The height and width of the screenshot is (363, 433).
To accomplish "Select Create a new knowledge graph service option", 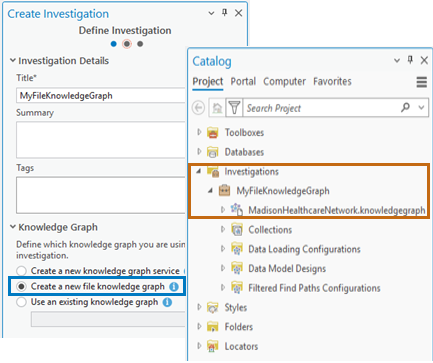I will [x=21, y=271].
